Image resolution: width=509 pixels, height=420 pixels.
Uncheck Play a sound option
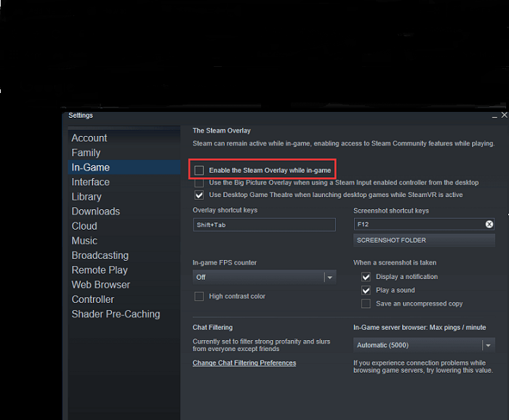tap(366, 290)
